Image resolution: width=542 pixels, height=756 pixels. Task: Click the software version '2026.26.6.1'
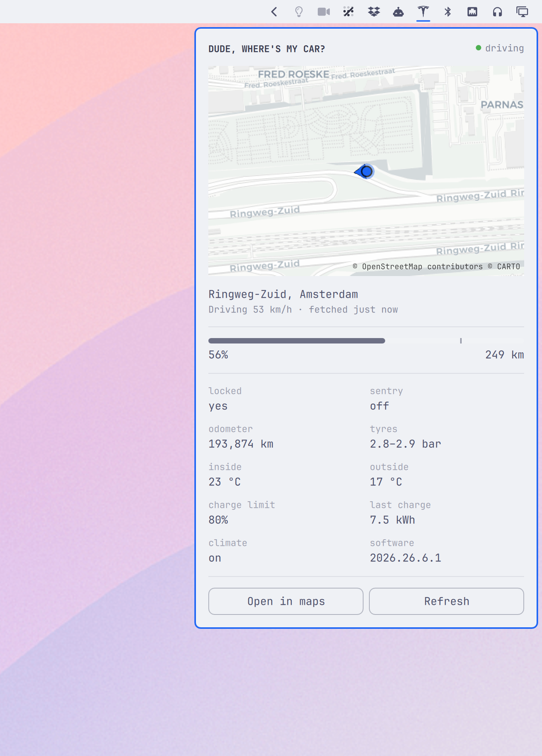pos(405,558)
